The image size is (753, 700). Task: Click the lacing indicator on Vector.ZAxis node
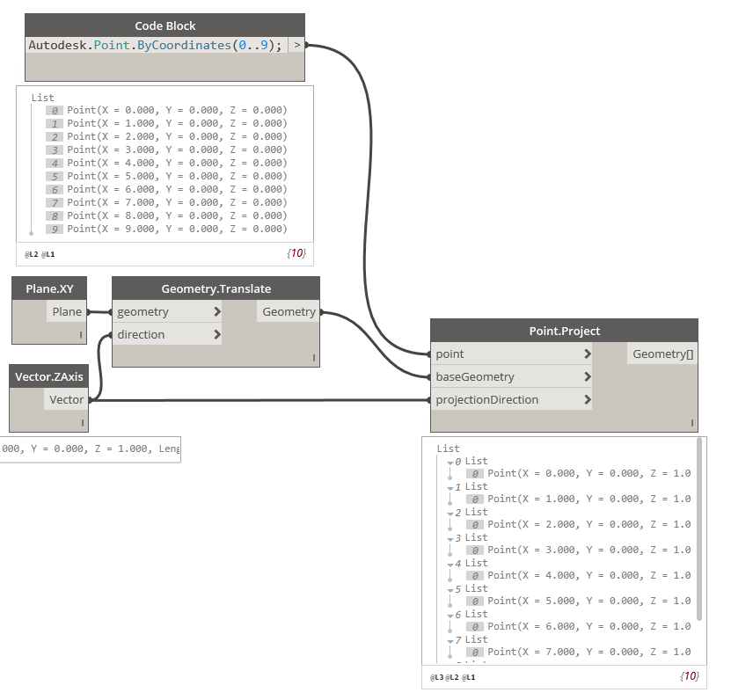pos(80,423)
